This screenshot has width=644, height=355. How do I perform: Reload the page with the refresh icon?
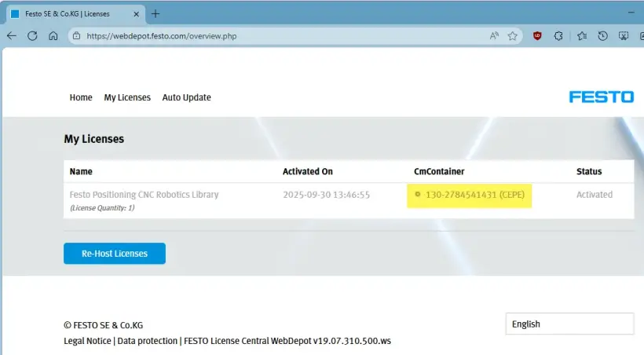(32, 36)
